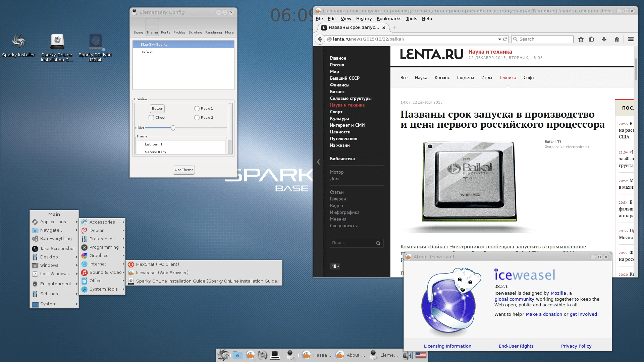Open the Sparky Installer desktop icon
This screenshot has width=644, height=362.
[18, 46]
